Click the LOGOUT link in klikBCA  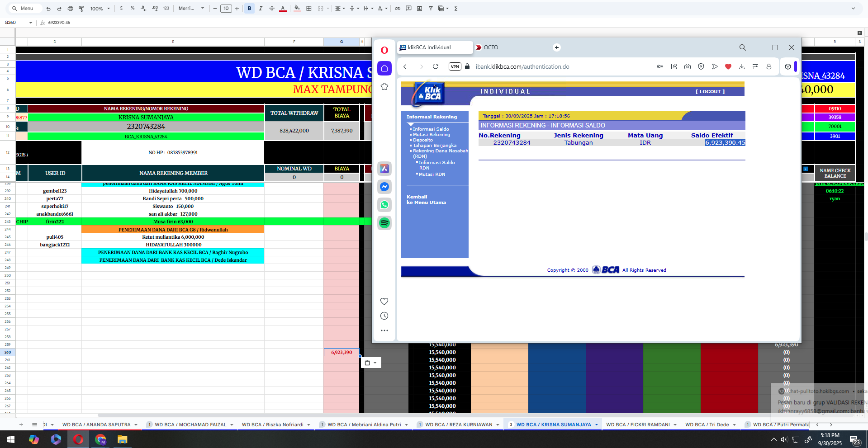point(710,91)
